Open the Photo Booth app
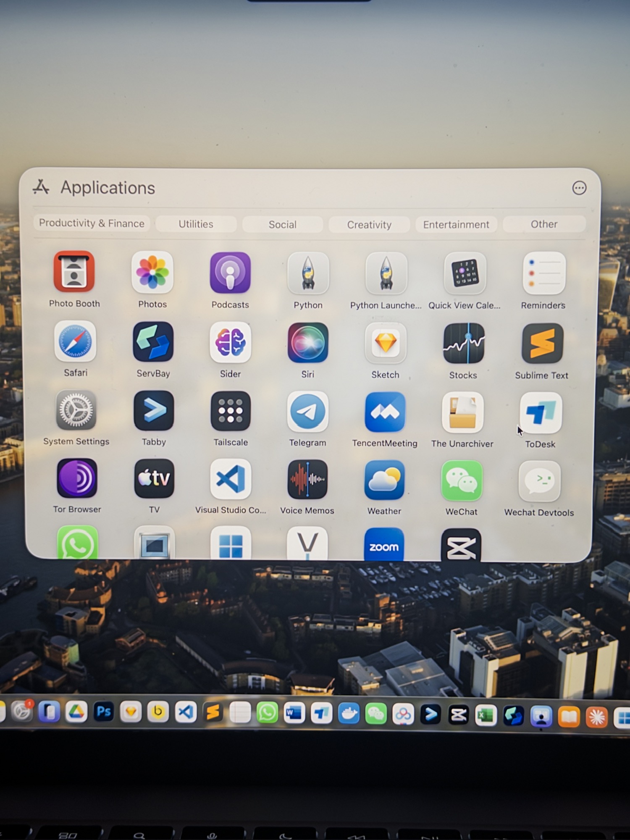The width and height of the screenshot is (630, 840). pos(74,272)
